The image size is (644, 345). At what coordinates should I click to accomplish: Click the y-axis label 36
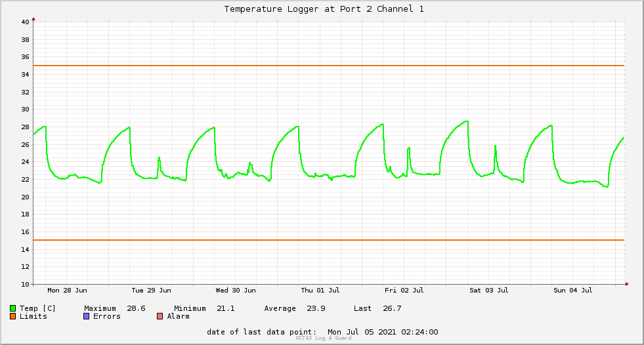[x=25, y=57]
